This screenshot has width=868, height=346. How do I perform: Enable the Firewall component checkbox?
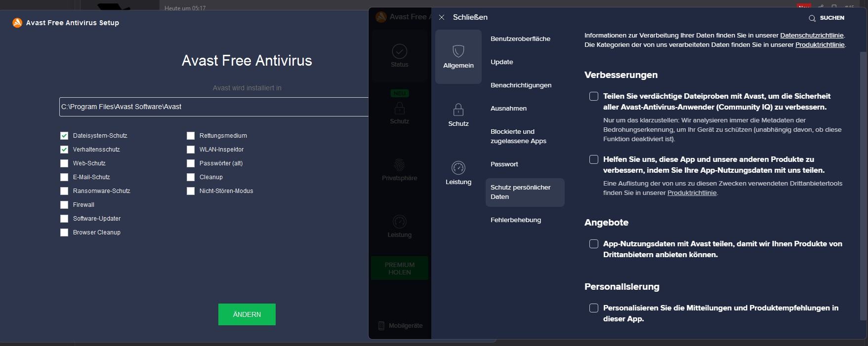(x=64, y=205)
